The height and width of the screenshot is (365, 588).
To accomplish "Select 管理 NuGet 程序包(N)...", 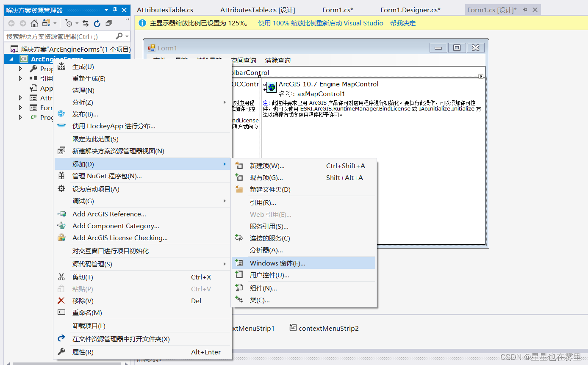I will (x=142, y=176).
